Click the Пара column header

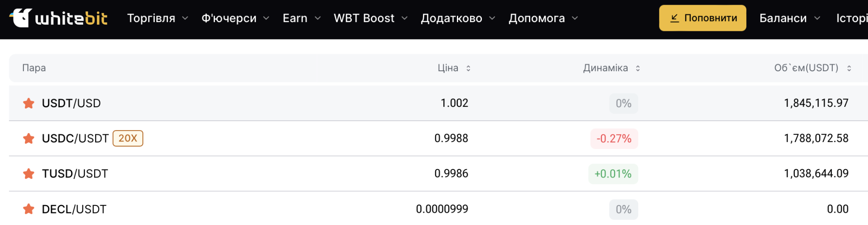pyautogui.click(x=34, y=68)
